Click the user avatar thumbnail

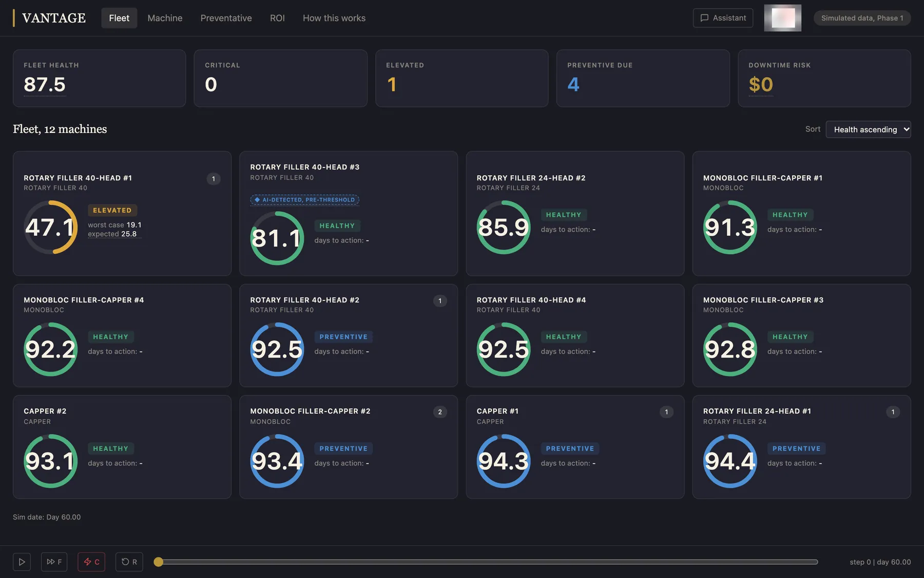(782, 18)
